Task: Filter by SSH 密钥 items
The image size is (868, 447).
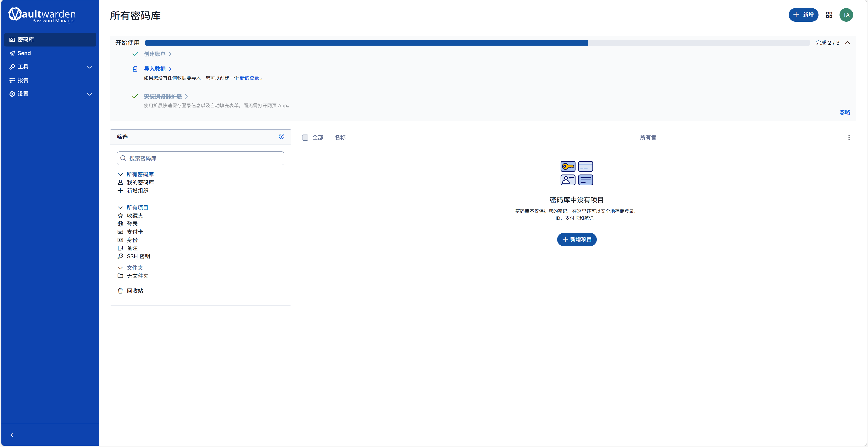Action: click(138, 256)
